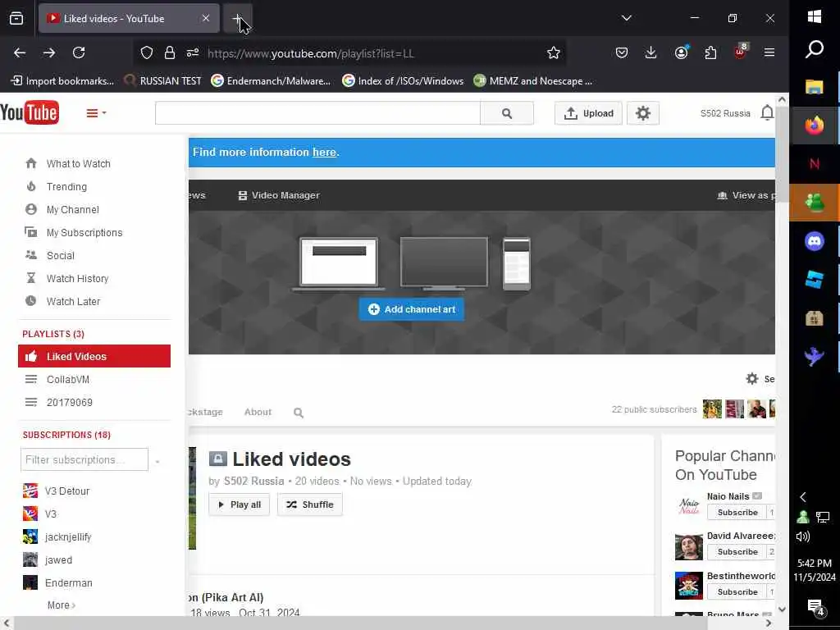Click Add channel art button
840x630 pixels.
pos(412,309)
